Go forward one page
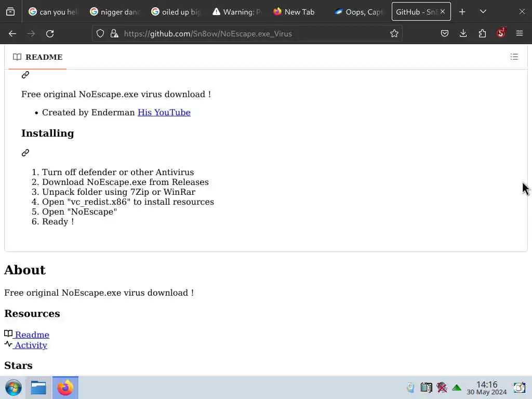This screenshot has width=532, height=399. pyautogui.click(x=31, y=34)
